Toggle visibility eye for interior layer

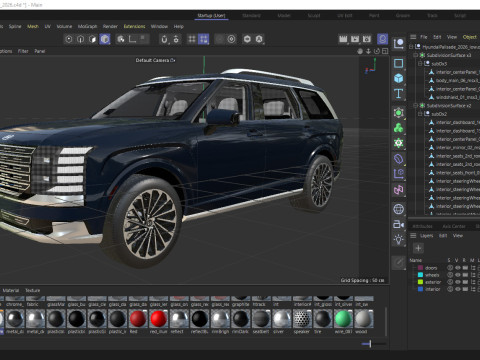point(458,289)
